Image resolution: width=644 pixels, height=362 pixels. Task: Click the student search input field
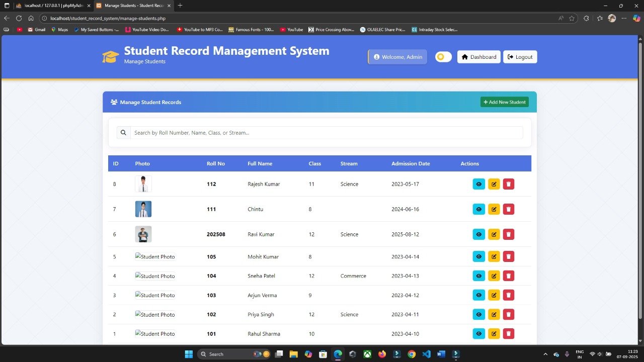326,133
